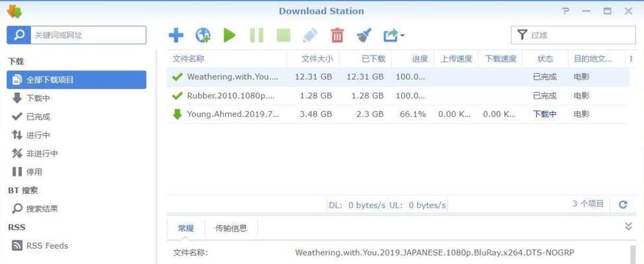This screenshot has height=264, width=644.
Task: Minimize the Download Station window
Action: tap(587, 11)
